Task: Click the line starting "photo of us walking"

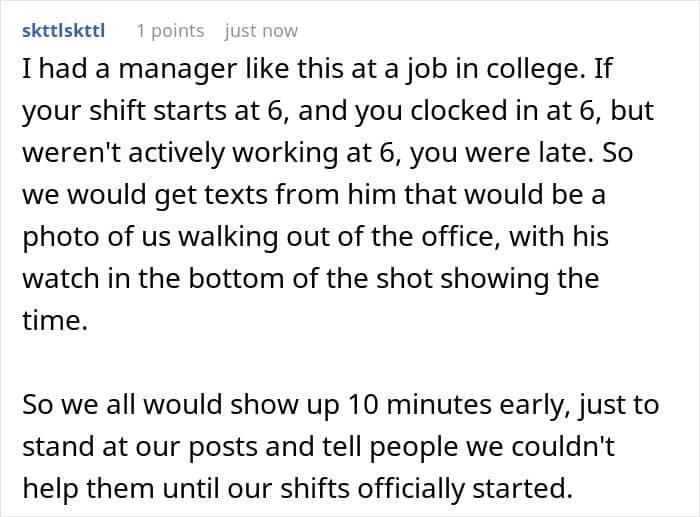Action: tap(316, 237)
